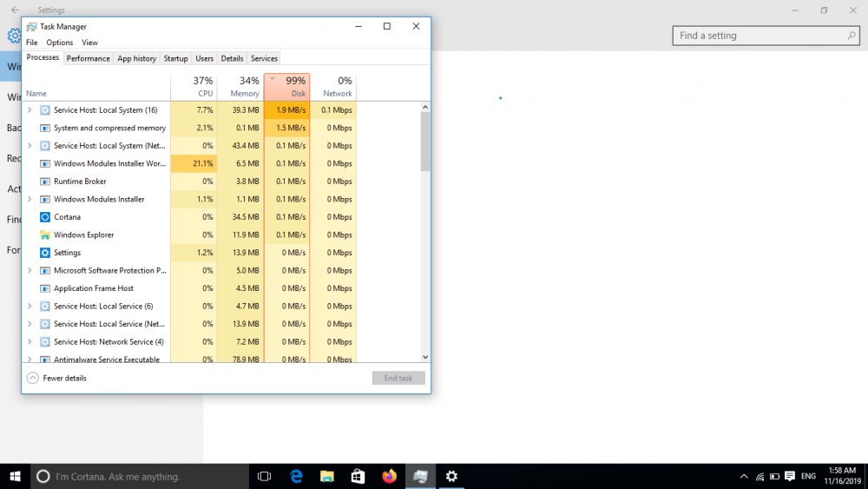868x489 pixels.
Task: Click the Windows Explorer process icon
Action: click(x=45, y=235)
